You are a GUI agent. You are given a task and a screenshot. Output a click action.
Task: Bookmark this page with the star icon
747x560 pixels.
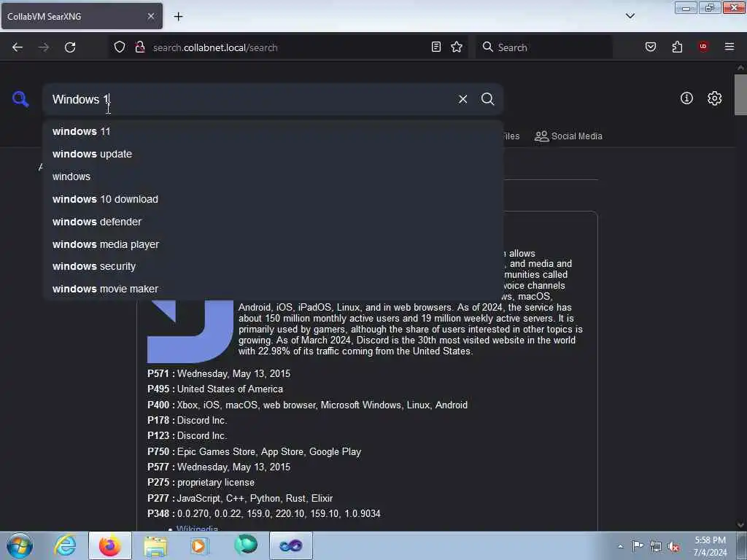click(457, 47)
